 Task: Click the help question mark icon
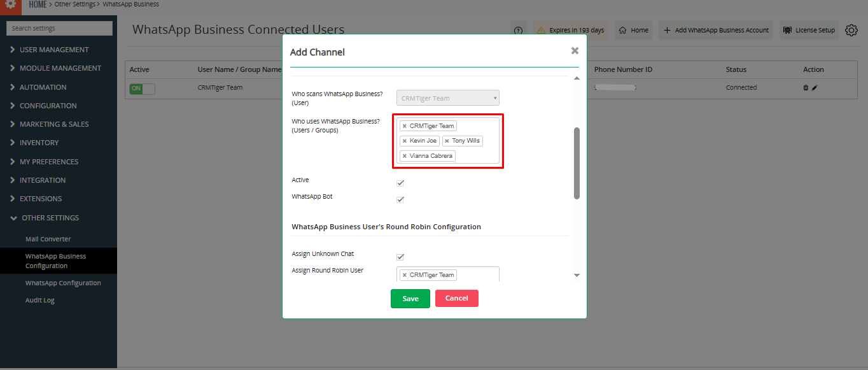point(519,31)
